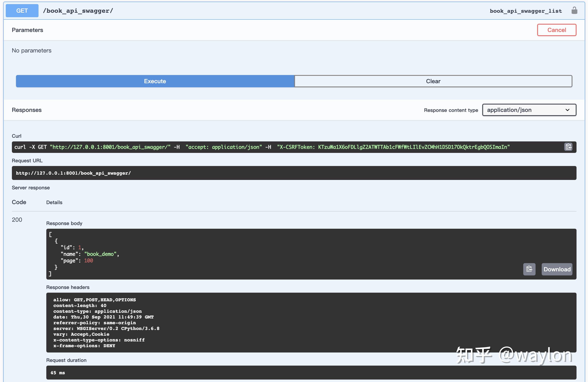Click the dropdown chevron on application/json

click(567, 110)
